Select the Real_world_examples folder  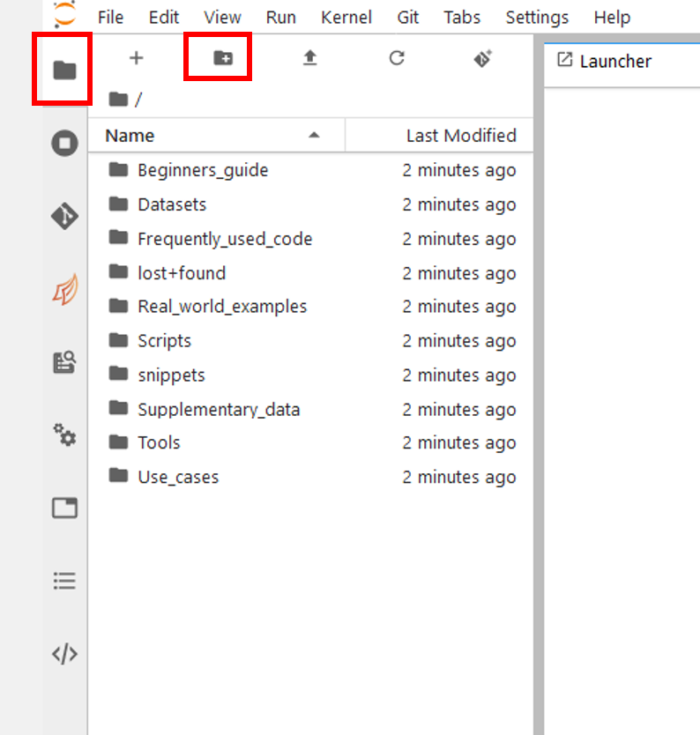pyautogui.click(x=221, y=307)
